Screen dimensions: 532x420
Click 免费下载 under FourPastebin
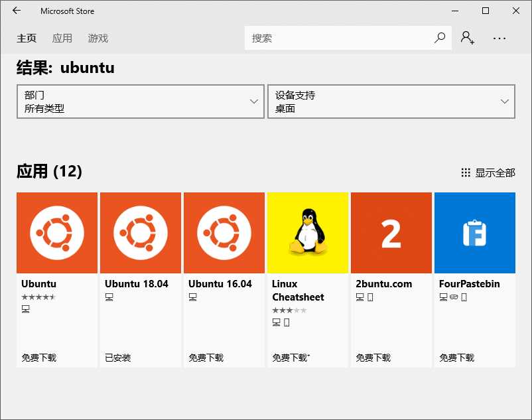pyautogui.click(x=456, y=358)
